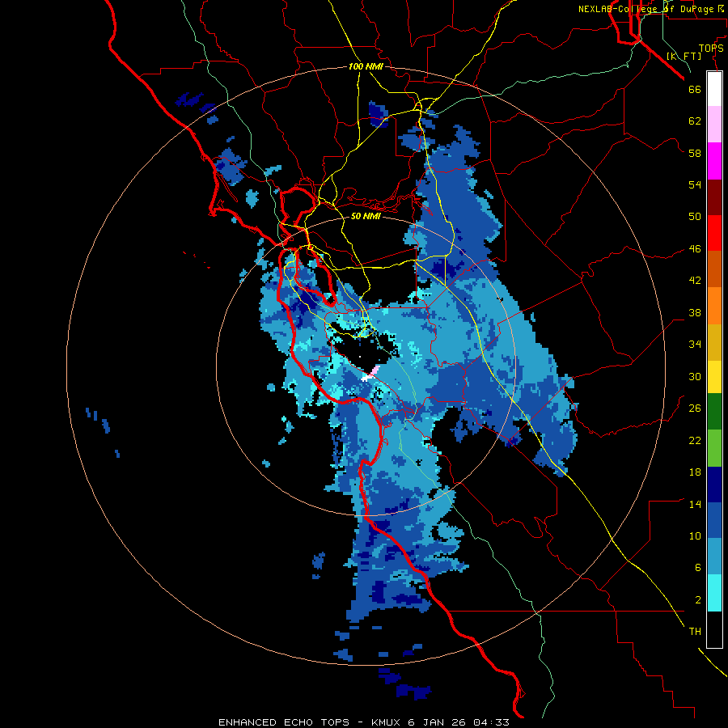The height and width of the screenshot is (728, 728).
Task: Click the 34 legend value
Action: tap(695, 345)
